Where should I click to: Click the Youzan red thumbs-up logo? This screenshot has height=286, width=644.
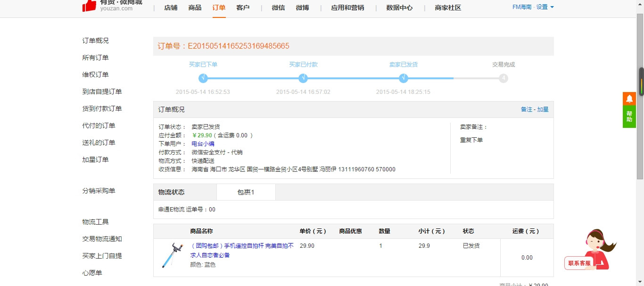coord(89,6)
